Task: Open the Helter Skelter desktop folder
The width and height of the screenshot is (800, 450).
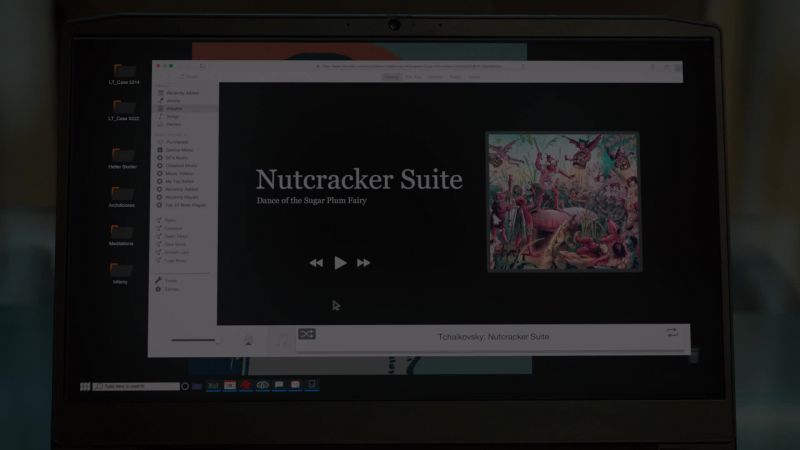Action: 122,159
